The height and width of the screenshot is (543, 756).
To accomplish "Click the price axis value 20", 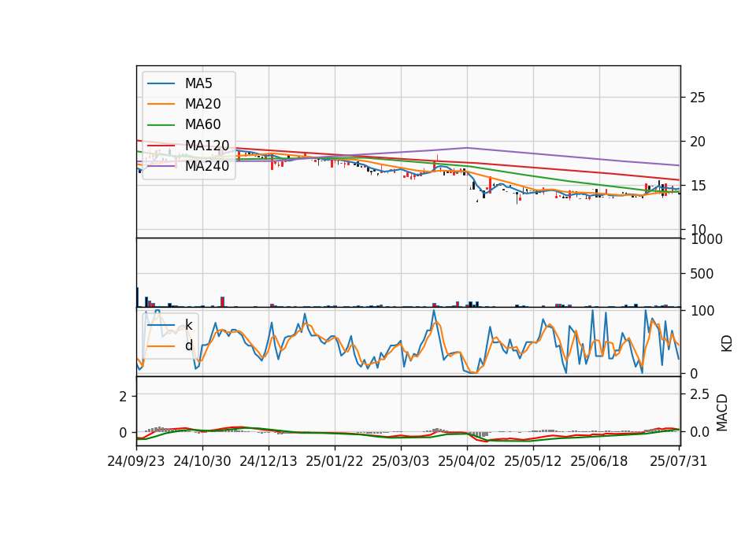I will click(698, 142).
